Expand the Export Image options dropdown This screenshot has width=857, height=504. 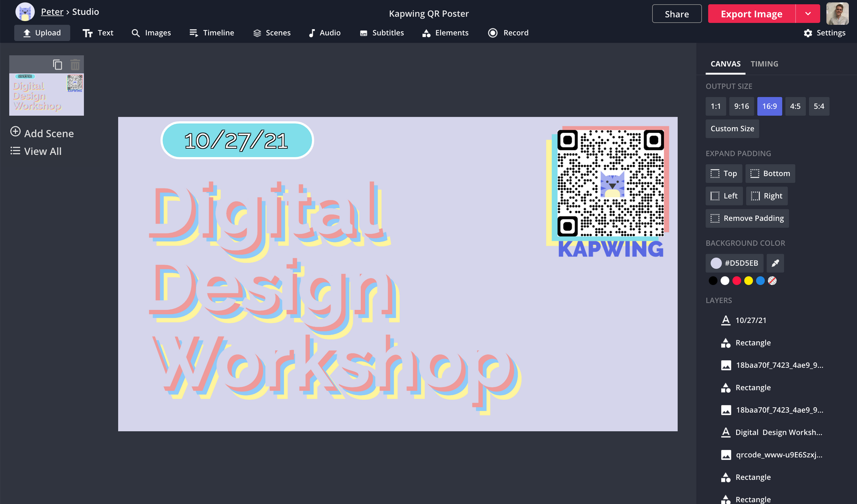(x=808, y=13)
